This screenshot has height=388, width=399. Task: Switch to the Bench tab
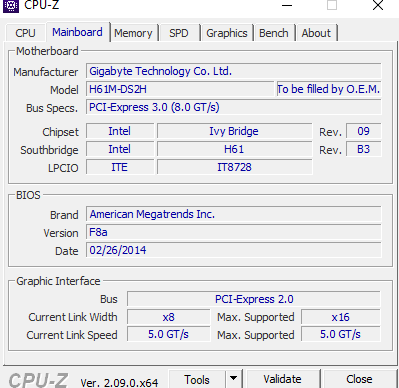[274, 33]
